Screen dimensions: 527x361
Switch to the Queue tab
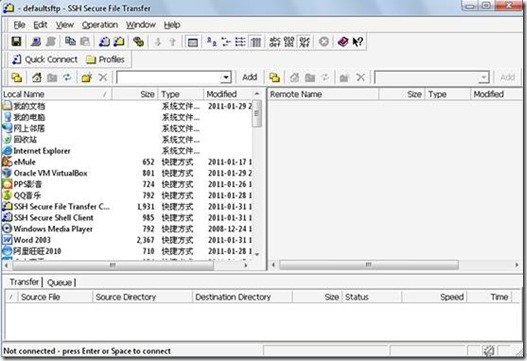pyautogui.click(x=59, y=282)
